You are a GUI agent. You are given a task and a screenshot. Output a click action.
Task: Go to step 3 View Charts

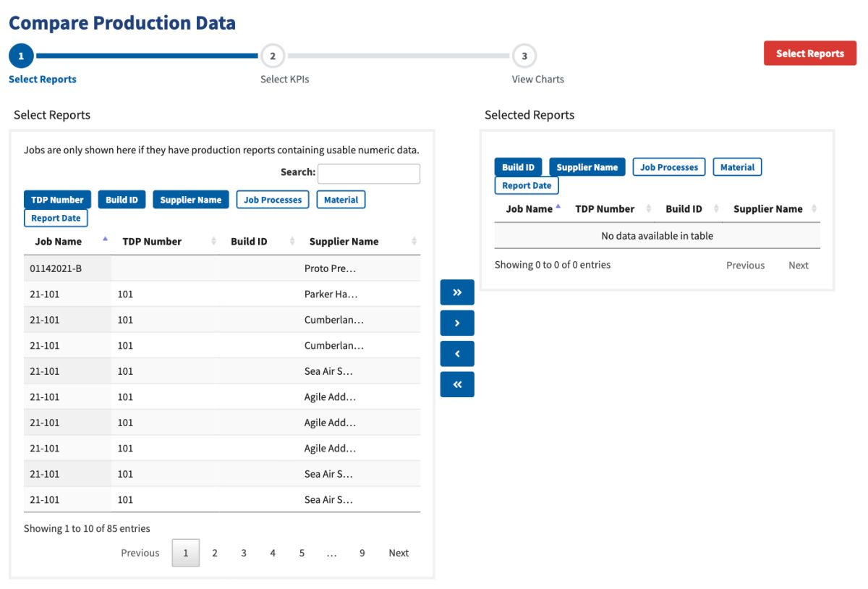pos(524,56)
